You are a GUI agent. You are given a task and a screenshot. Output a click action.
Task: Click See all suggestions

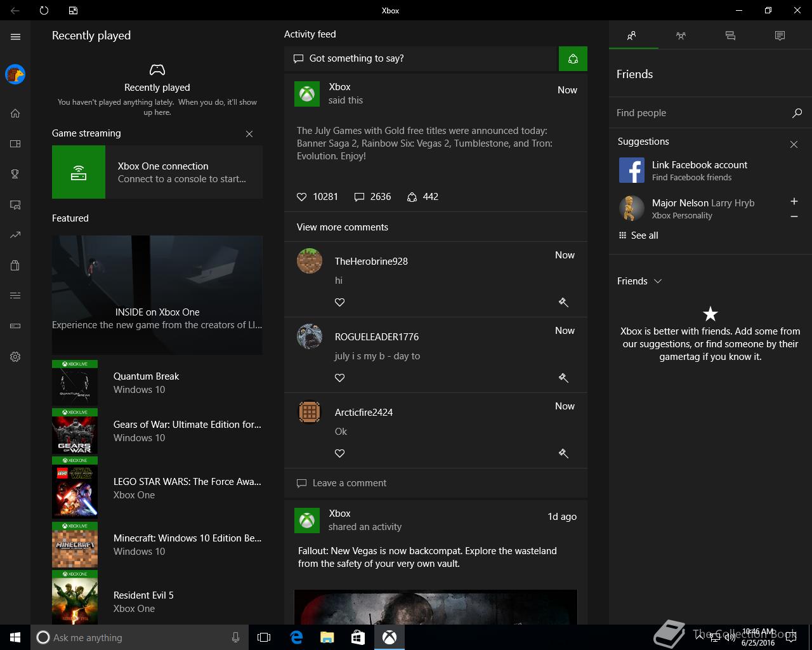(638, 235)
